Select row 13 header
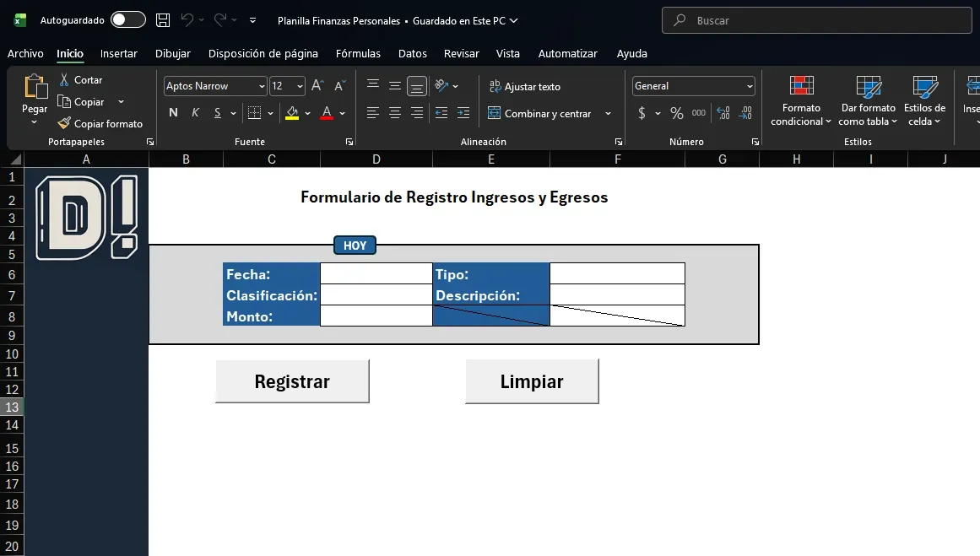 coord(12,408)
